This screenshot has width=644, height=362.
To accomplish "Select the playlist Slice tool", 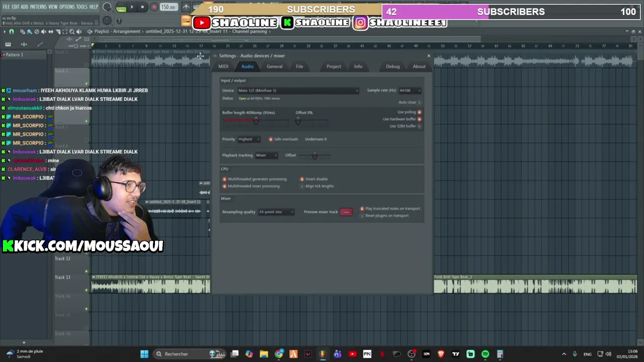I will click(x=57, y=32).
